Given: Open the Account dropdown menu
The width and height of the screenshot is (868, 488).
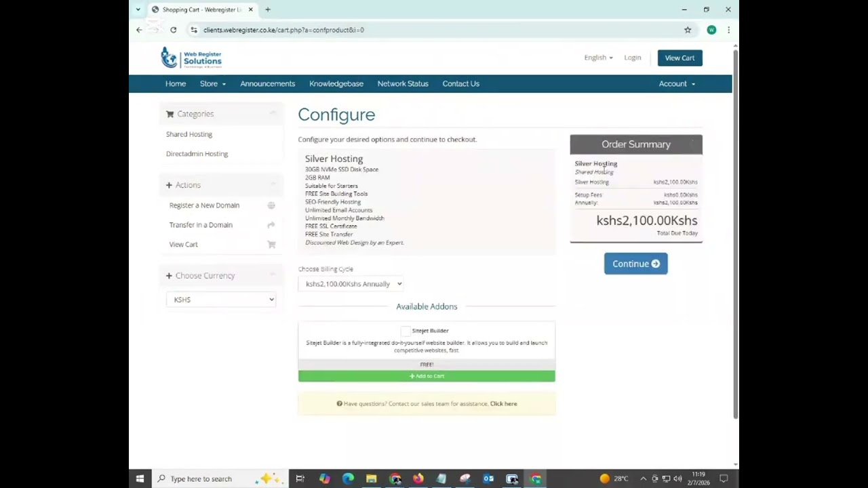Looking at the screenshot, I should [677, 83].
